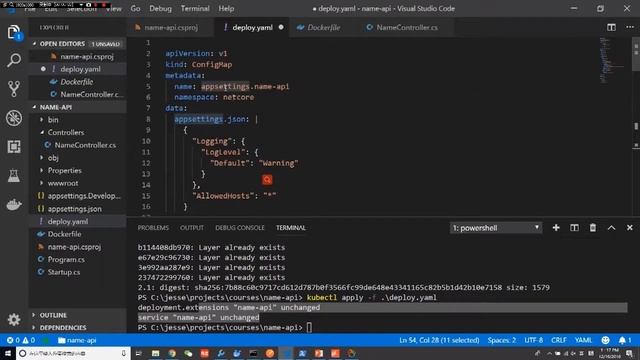Open the Source Control view
This screenshot has width=640, height=360.
13,89
